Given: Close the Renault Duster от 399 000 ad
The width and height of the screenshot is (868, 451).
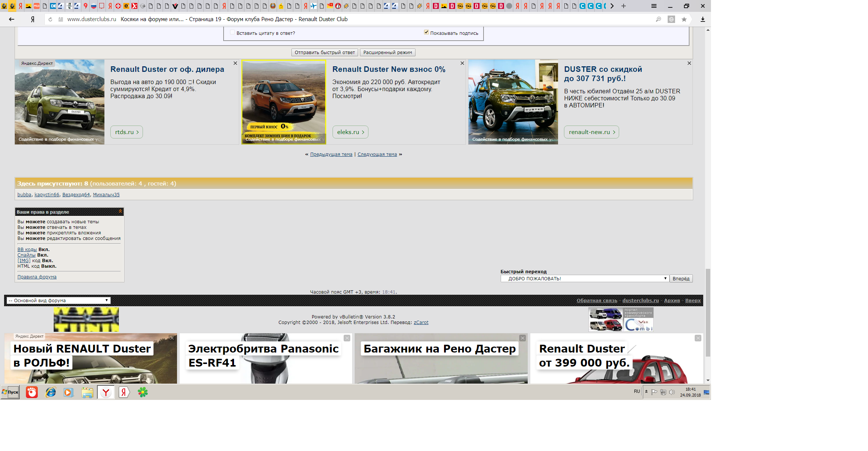Looking at the screenshot, I should click(x=698, y=338).
